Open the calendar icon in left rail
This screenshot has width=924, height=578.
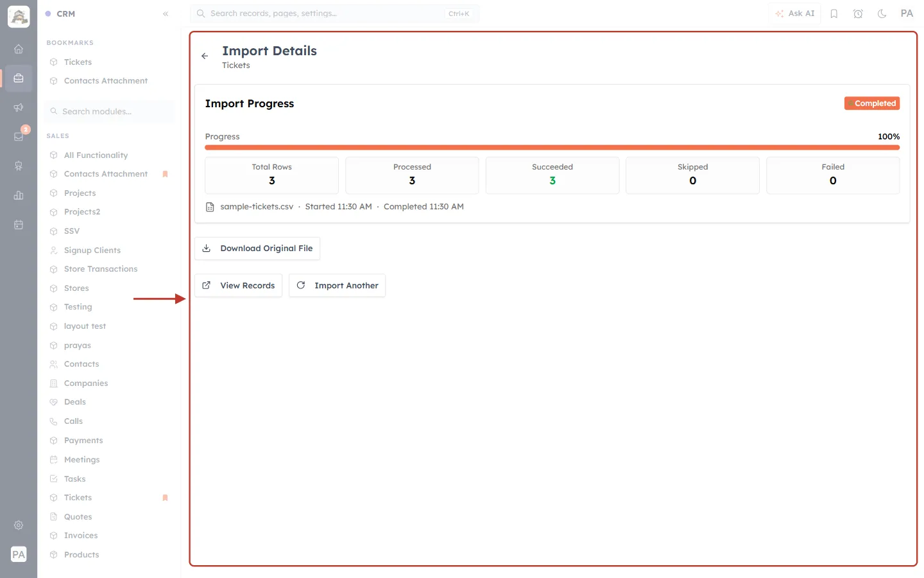point(19,225)
